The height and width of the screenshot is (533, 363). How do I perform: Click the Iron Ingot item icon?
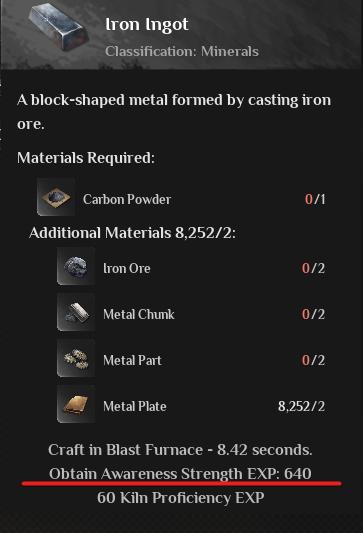click(58, 28)
